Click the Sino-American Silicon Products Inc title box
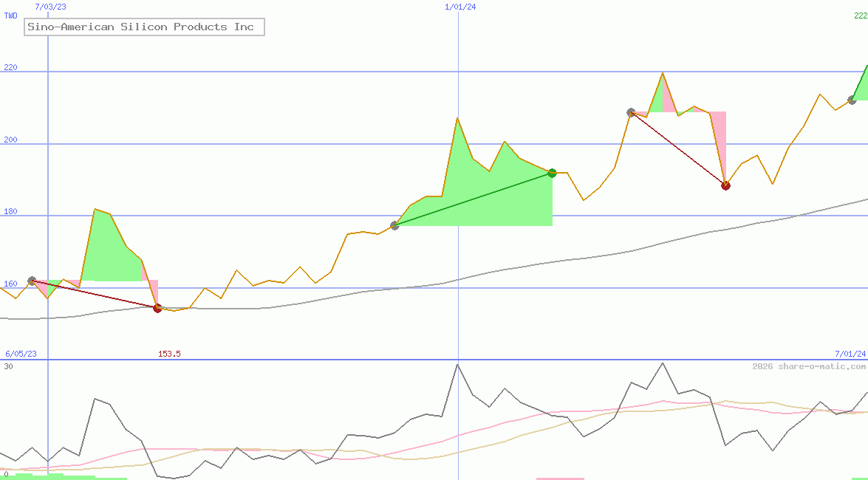 [x=145, y=27]
